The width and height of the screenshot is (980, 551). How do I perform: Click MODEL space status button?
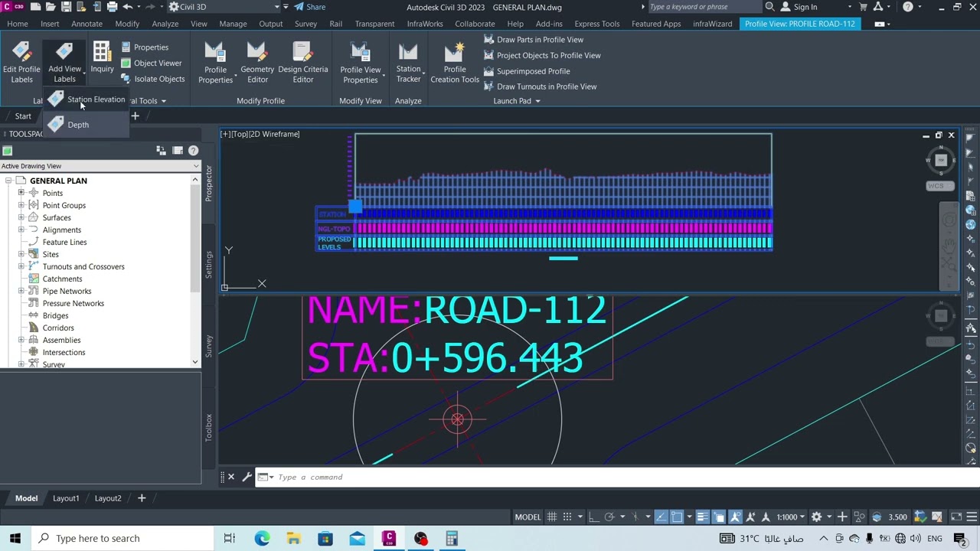click(528, 517)
